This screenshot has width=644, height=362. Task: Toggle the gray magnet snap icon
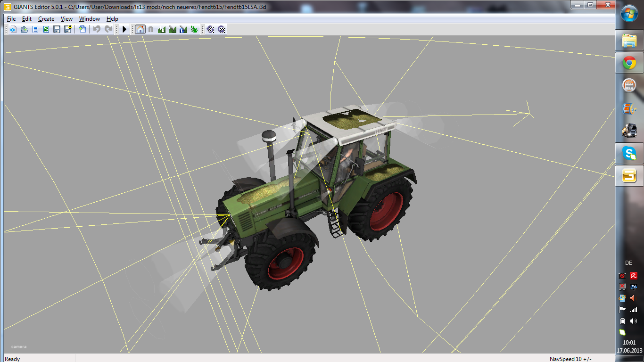pyautogui.click(x=151, y=29)
